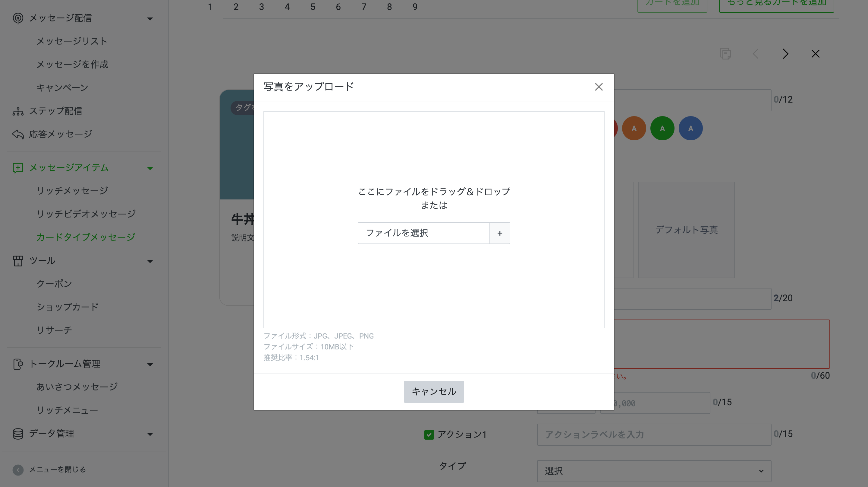Click the duplicate card copy icon
The image size is (868, 487).
725,54
